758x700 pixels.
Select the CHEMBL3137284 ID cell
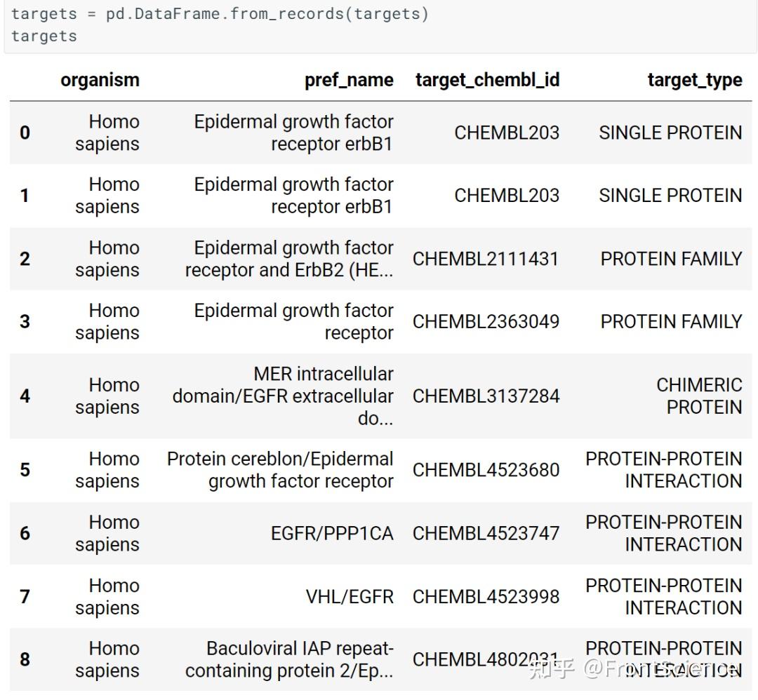[486, 396]
